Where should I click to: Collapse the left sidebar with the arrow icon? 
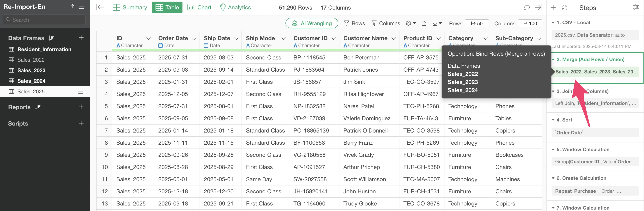pyautogui.click(x=100, y=7)
